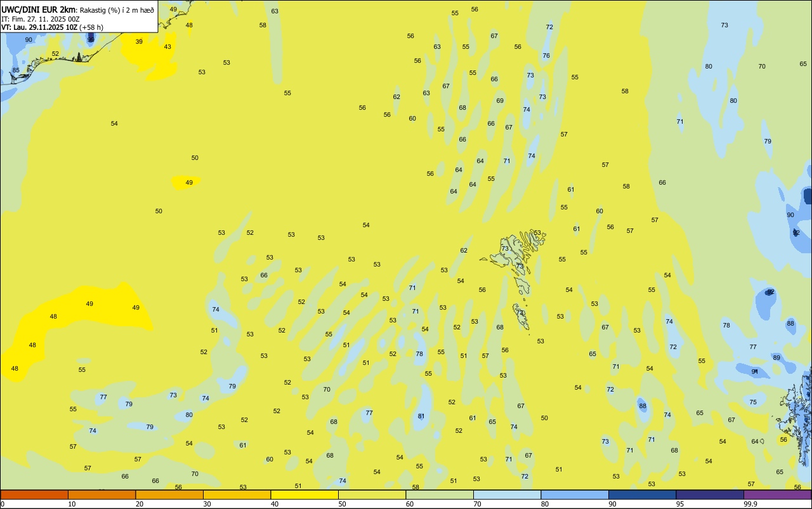Pick the purple legend swatch above 99.9
The width and height of the screenshot is (812, 509).
click(x=777, y=494)
